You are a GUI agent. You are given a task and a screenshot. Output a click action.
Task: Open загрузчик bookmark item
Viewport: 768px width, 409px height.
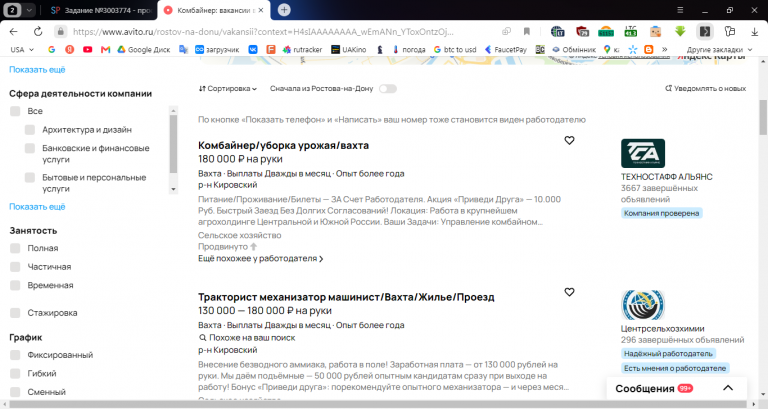coord(217,49)
